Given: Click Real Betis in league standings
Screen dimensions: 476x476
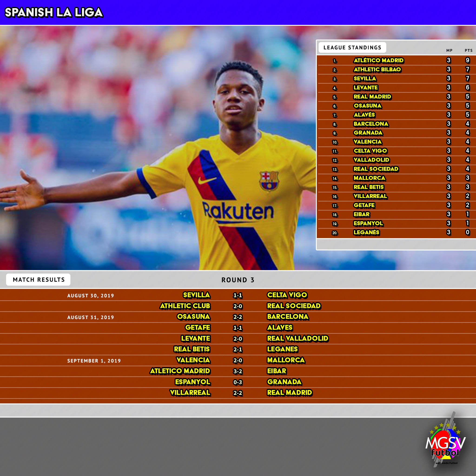Looking at the screenshot, I should (x=369, y=187).
